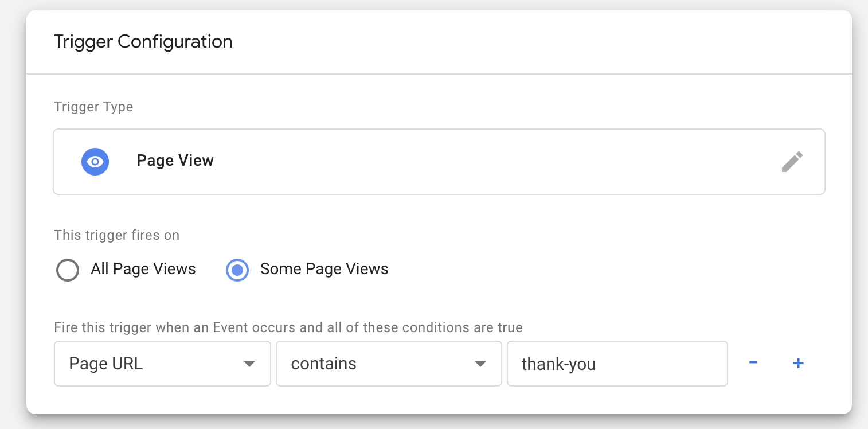Click the arrow beside the contains operator
Image resolution: width=868 pixels, height=429 pixels.
pos(480,364)
